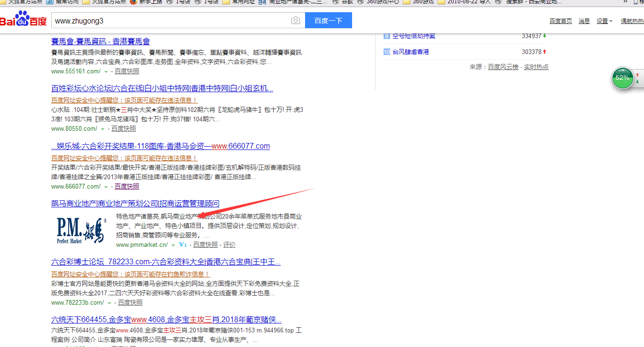Click the green down arrow beside 334937

545,36
